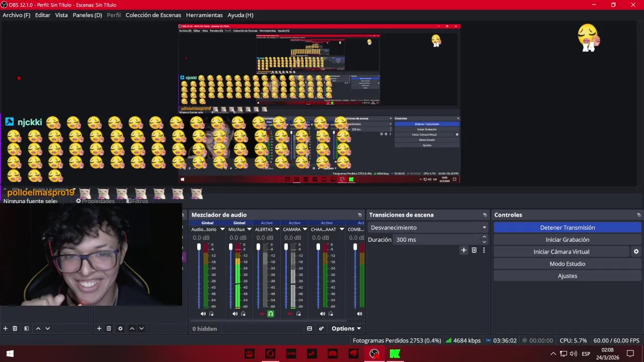This screenshot has width=644, height=362.
Task: Mute the Mic/Aux mixer channel
Action: pos(235,314)
